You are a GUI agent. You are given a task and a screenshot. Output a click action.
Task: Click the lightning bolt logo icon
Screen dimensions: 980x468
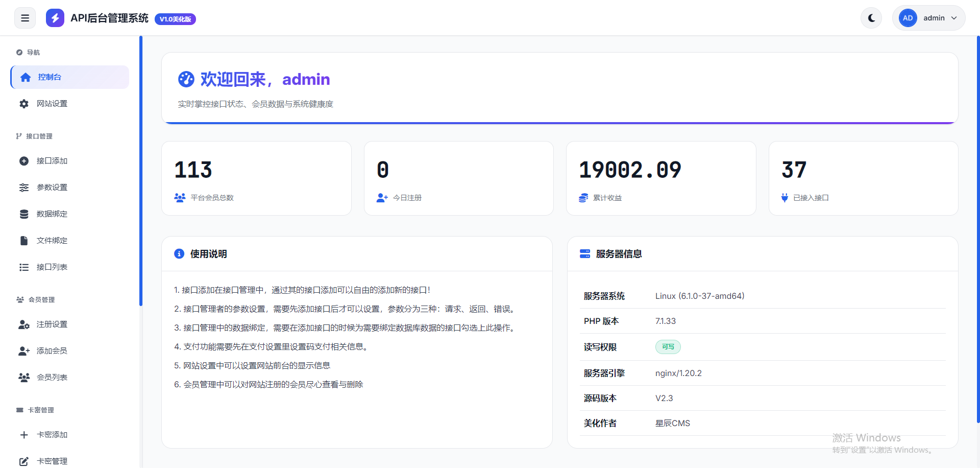coord(55,18)
